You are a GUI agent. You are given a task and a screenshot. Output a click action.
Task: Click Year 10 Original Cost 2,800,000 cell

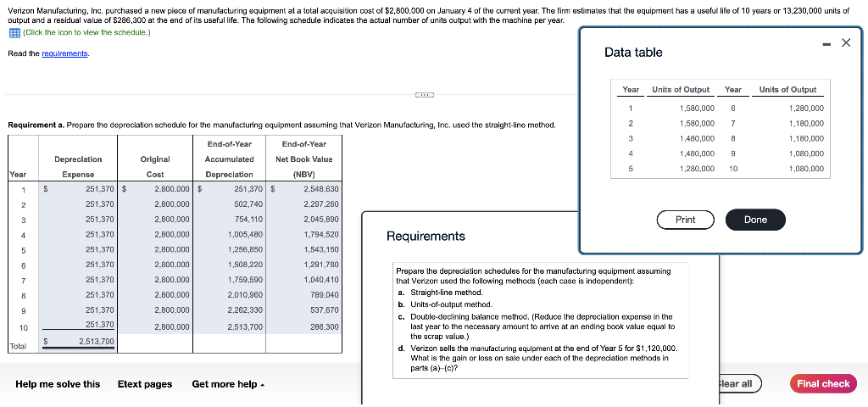tap(156, 327)
